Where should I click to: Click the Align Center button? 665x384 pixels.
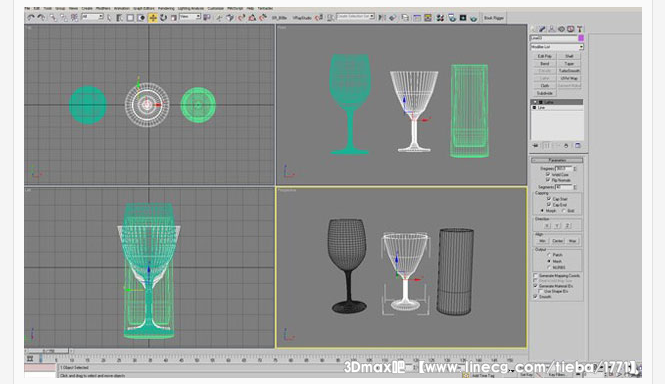(557, 241)
